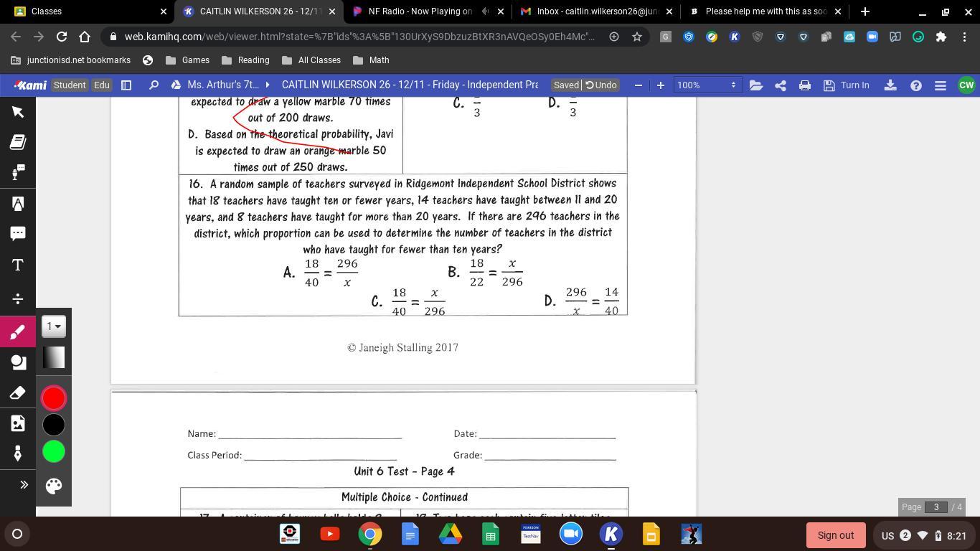Select the Text Box tool
Viewport: 980px width, 551px height.
coord(18,265)
